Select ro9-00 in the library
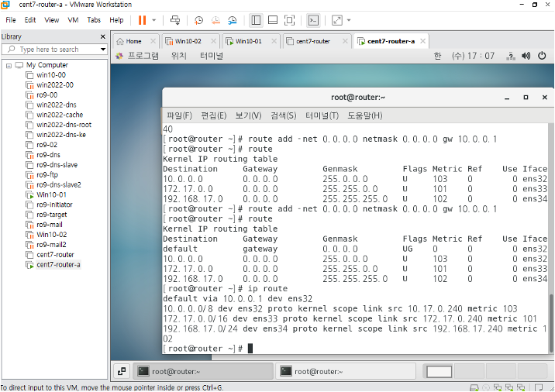This screenshot has height=392, width=555. [x=47, y=95]
